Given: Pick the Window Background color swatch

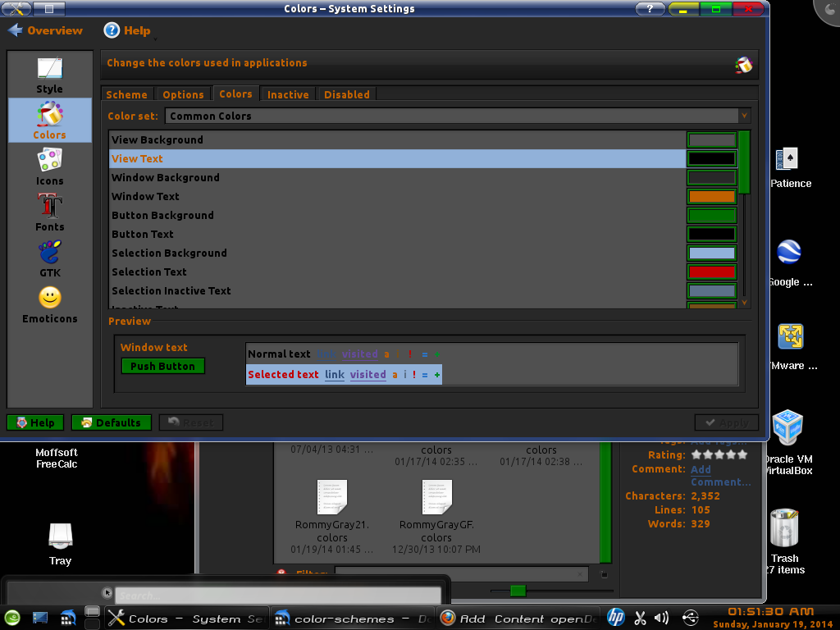Looking at the screenshot, I should pos(711,178).
